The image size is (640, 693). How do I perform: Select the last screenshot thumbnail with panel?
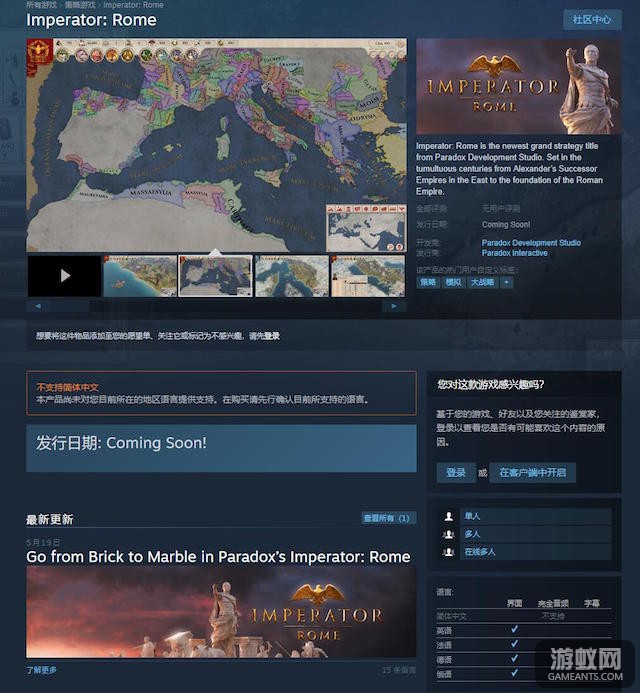pos(368,276)
